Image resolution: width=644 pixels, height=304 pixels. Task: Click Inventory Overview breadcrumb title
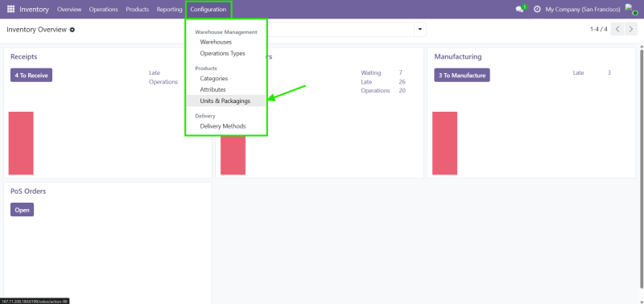[36, 30]
